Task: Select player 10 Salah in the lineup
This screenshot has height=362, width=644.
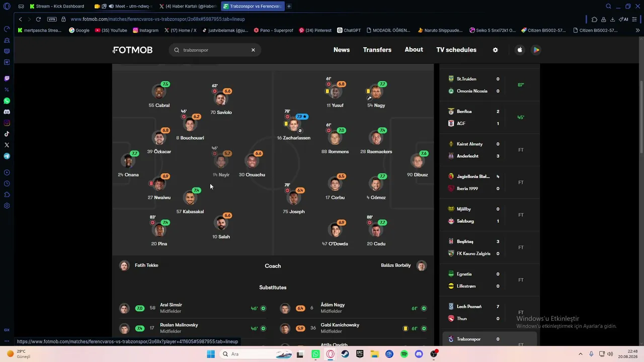Action: coord(221,228)
